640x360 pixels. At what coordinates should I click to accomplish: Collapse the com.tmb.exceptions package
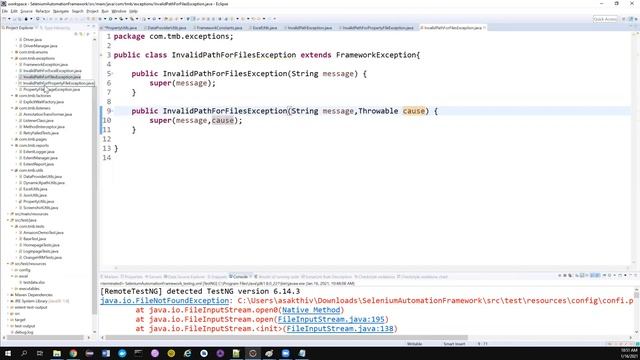pyautogui.click(x=12, y=58)
